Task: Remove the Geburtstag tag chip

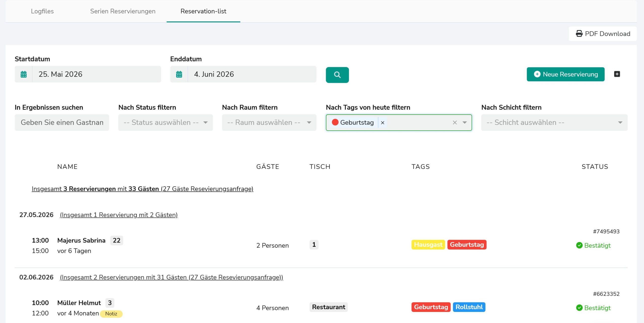Action: click(383, 123)
